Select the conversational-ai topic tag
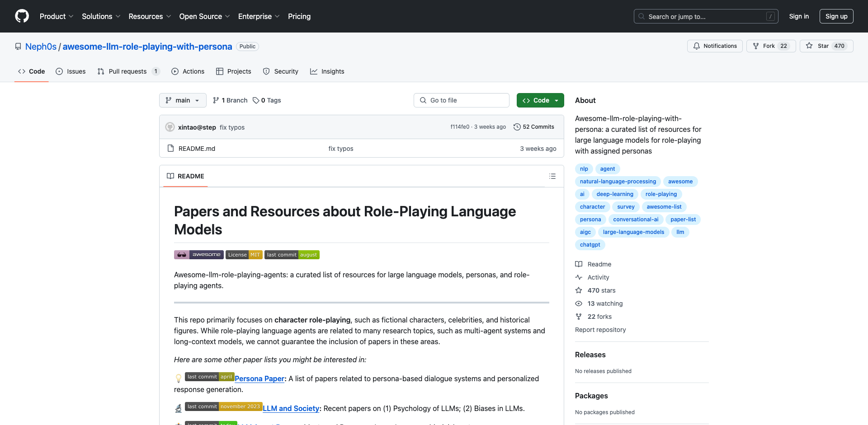Image resolution: width=868 pixels, height=425 pixels. coord(636,220)
